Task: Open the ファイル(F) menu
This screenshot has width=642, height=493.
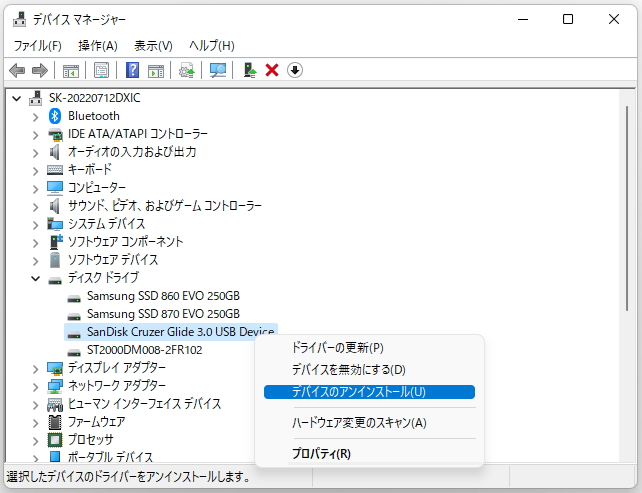Action: (x=38, y=45)
